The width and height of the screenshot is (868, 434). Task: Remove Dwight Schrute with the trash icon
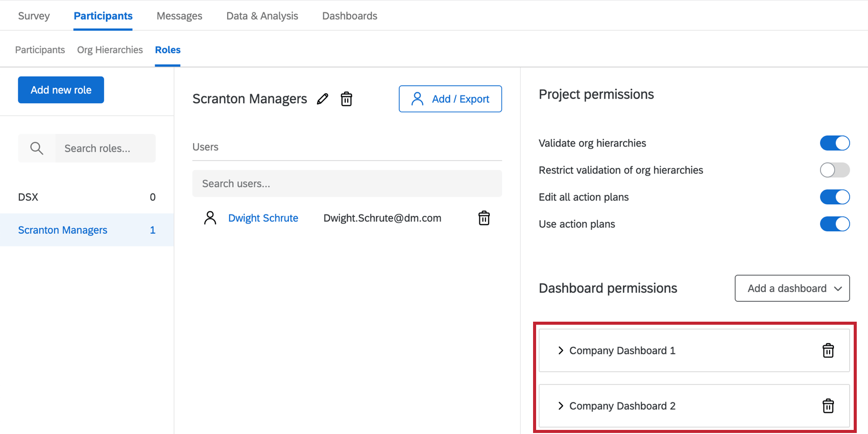pyautogui.click(x=484, y=218)
